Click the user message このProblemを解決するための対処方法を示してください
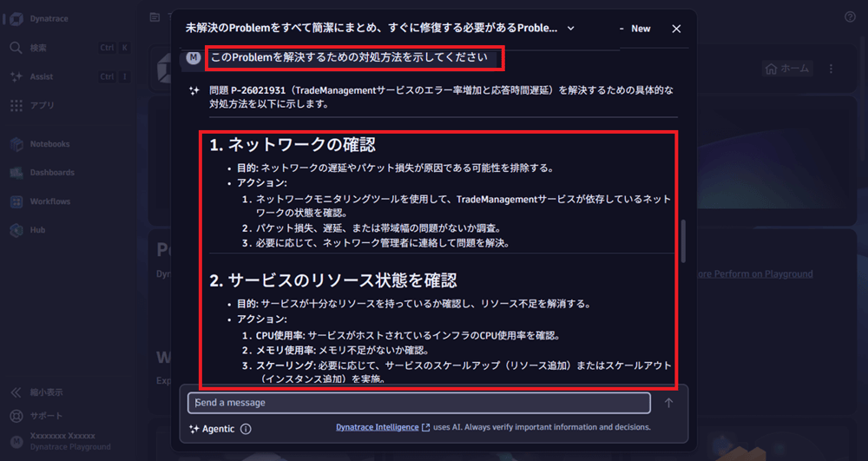The height and width of the screenshot is (461, 868). 349,57
